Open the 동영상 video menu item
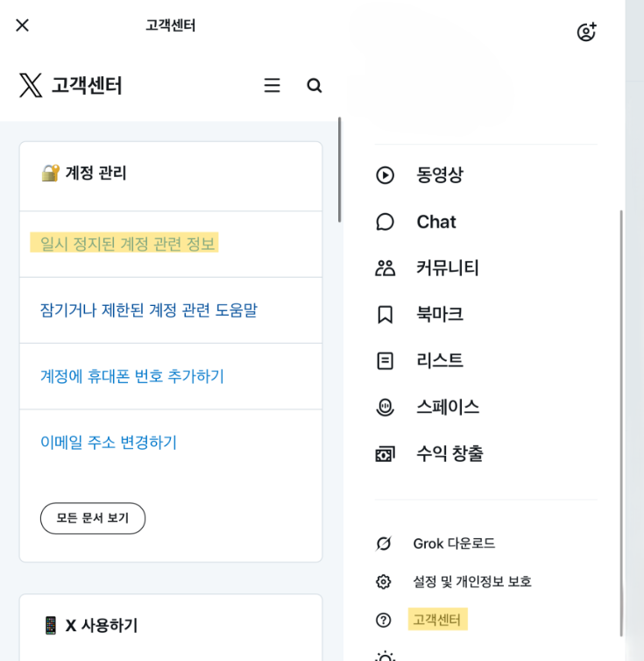 (x=439, y=175)
